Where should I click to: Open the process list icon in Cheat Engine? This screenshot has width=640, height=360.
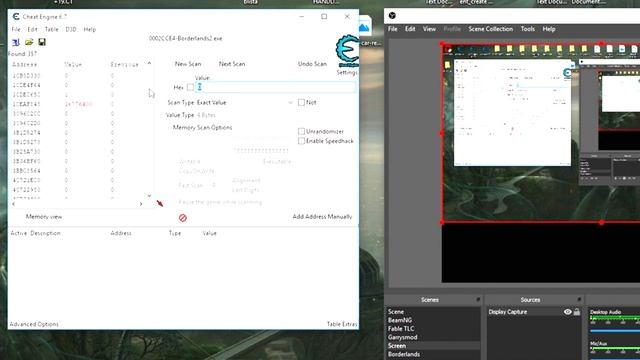[16, 42]
